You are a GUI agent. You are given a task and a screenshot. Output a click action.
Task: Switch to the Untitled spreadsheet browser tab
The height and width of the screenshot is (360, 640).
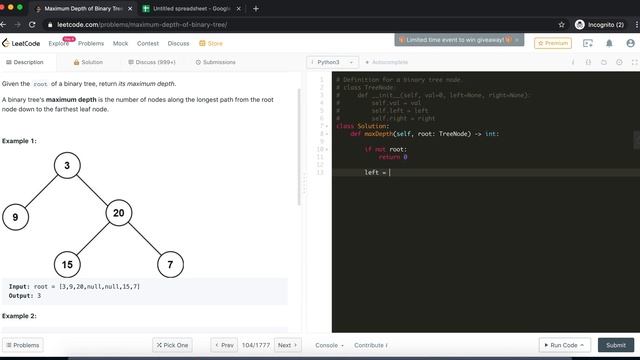coord(191,9)
